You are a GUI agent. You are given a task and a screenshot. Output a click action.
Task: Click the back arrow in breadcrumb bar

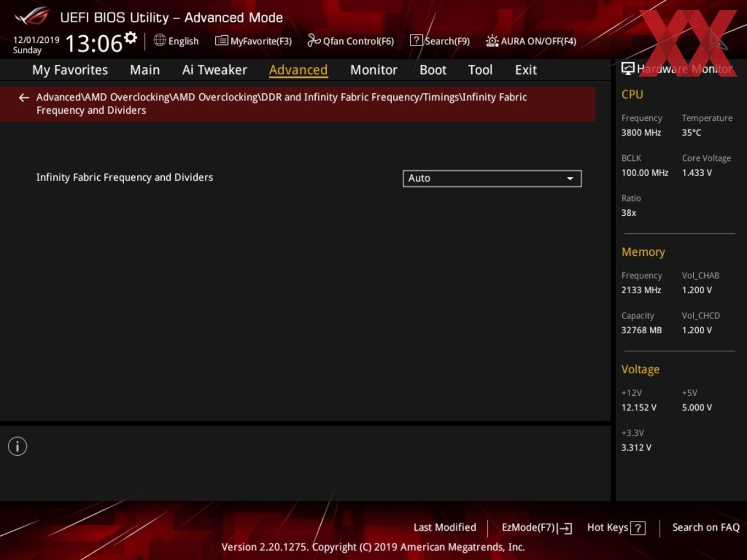click(24, 98)
